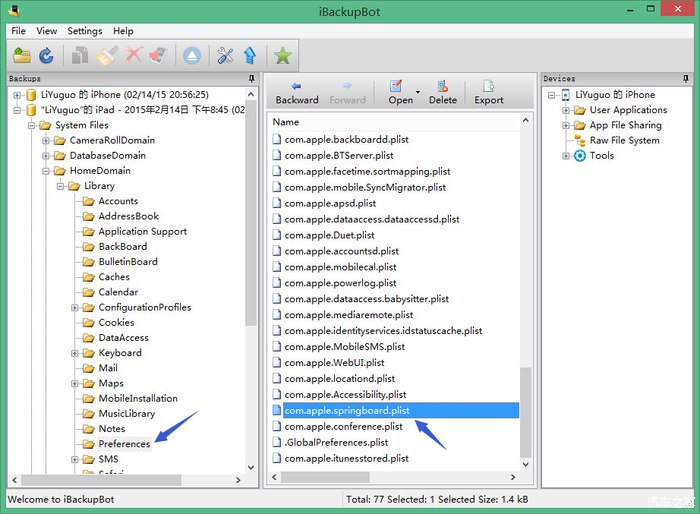The height and width of the screenshot is (514, 700).
Task: Open the wrench and screwdriver tools icon
Action: (x=225, y=56)
